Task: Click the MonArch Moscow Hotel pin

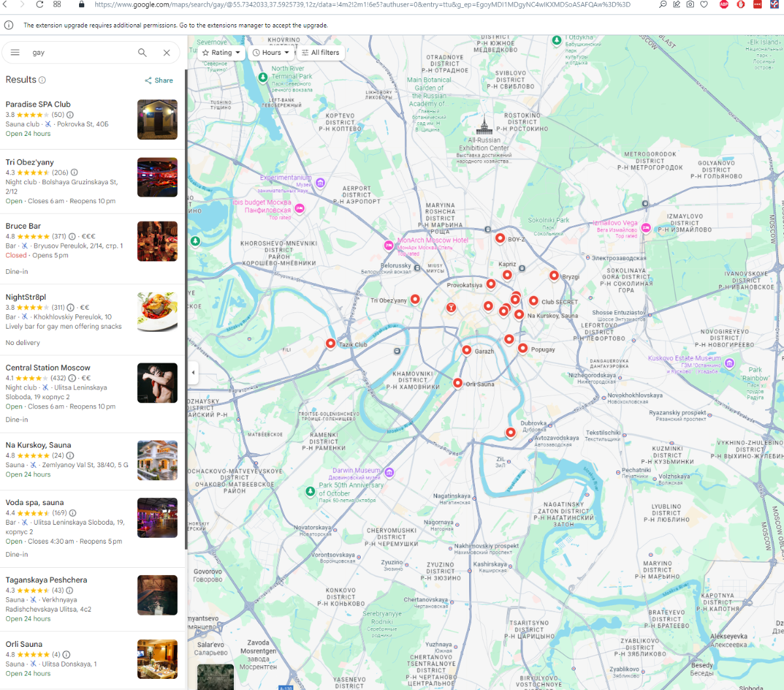Action: pos(389,246)
